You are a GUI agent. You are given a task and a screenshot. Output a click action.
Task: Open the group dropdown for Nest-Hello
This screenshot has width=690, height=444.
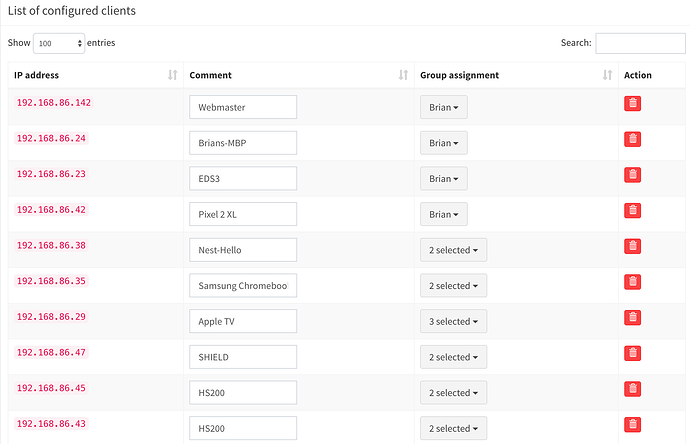coord(453,250)
